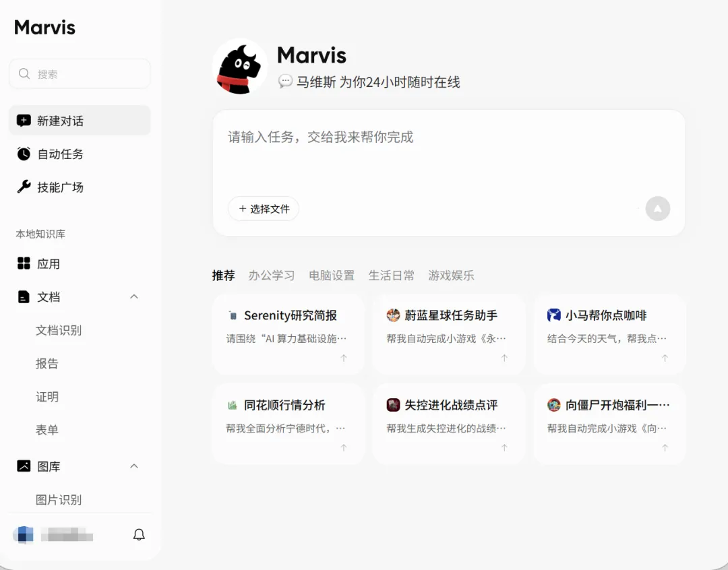
Task: Click the 失控进化战绩点评 card title
Action: [x=451, y=405]
